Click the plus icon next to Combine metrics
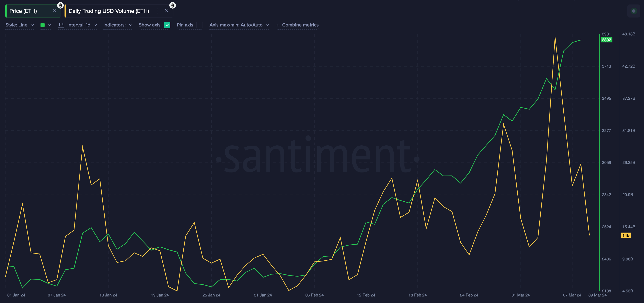The image size is (644, 303). [x=277, y=25]
